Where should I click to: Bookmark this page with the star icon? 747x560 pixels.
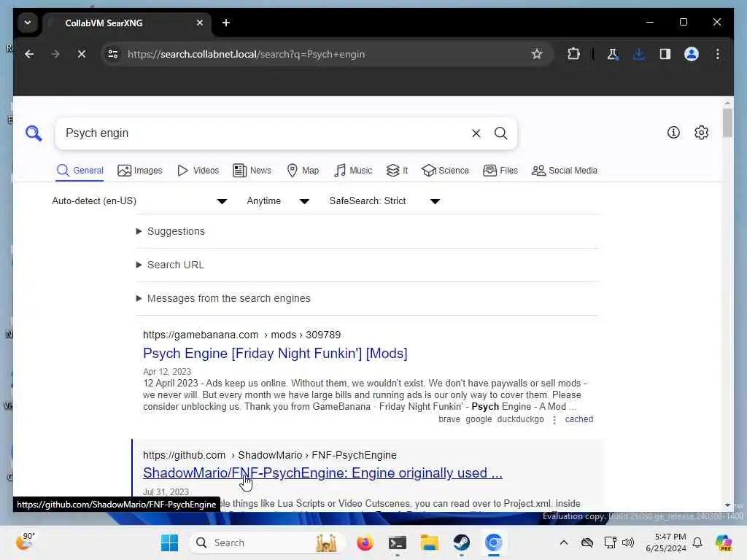pos(537,54)
